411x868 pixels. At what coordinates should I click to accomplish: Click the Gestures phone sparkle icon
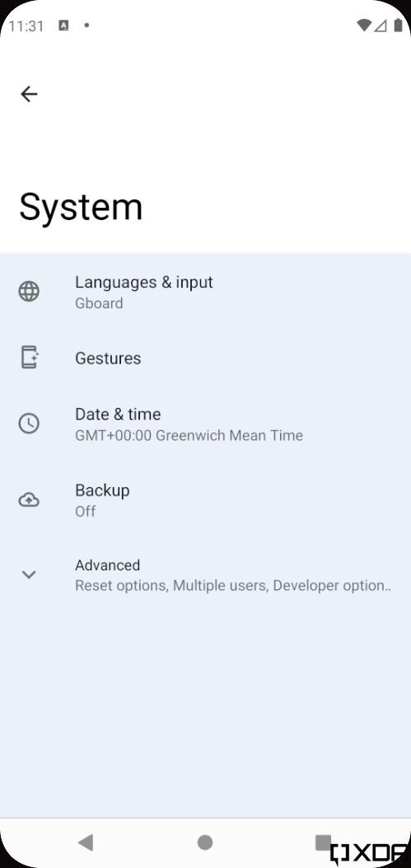(x=29, y=357)
